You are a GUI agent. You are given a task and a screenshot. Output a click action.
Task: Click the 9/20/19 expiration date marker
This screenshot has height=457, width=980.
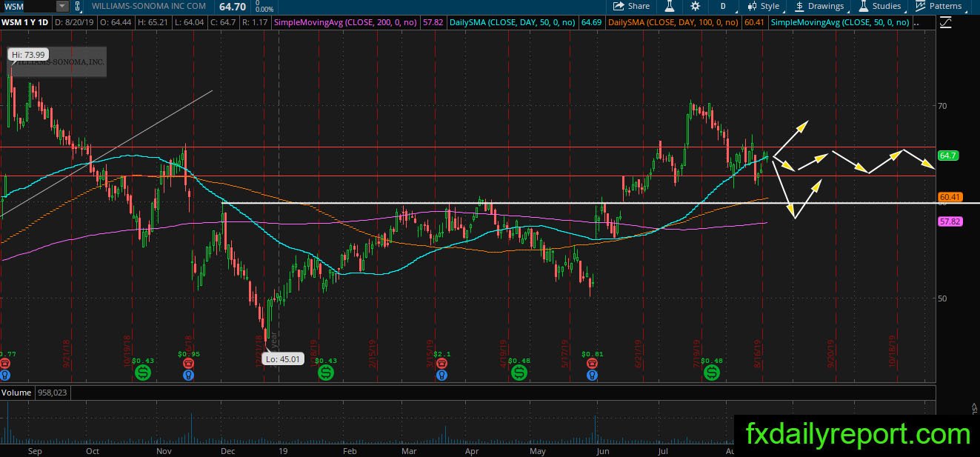[x=830, y=354]
